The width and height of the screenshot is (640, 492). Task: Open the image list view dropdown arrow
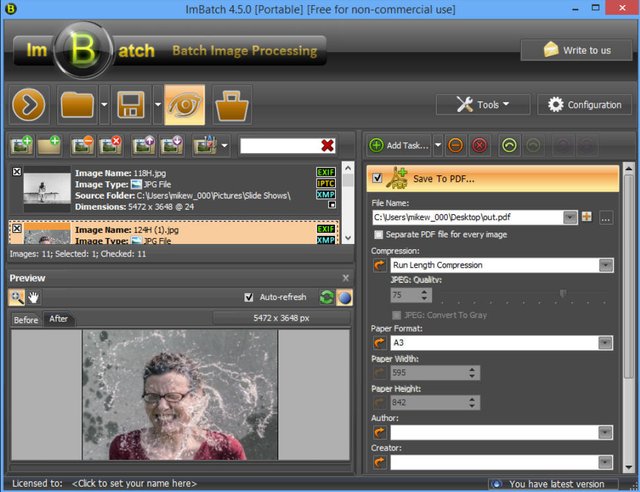click(224, 145)
